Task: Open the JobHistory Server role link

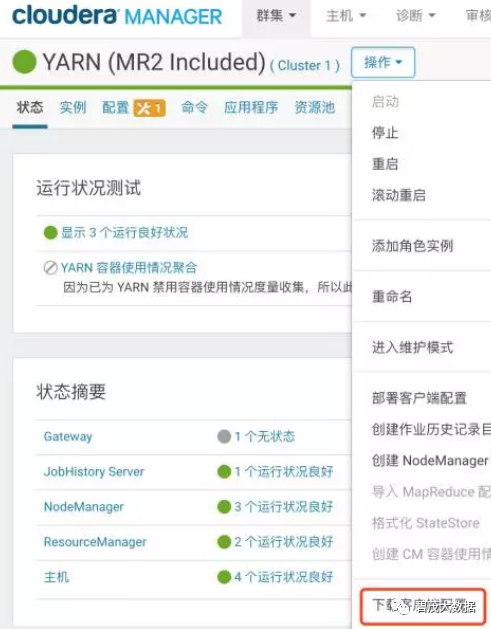Action: (94, 471)
